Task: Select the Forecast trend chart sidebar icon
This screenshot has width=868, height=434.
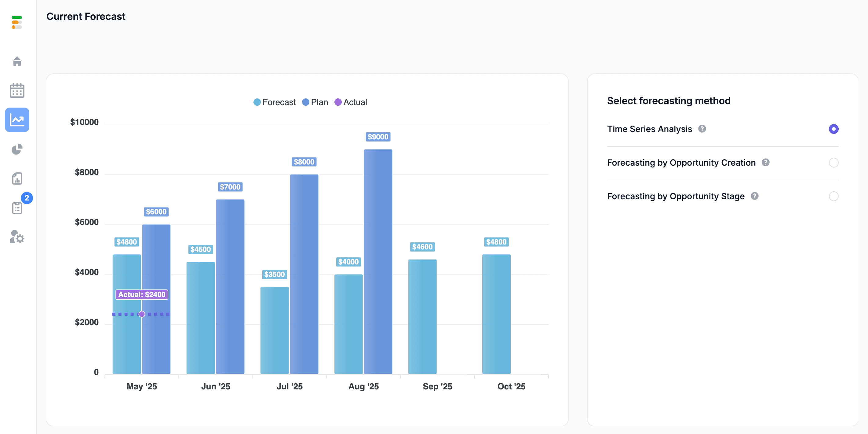Action: pyautogui.click(x=17, y=120)
